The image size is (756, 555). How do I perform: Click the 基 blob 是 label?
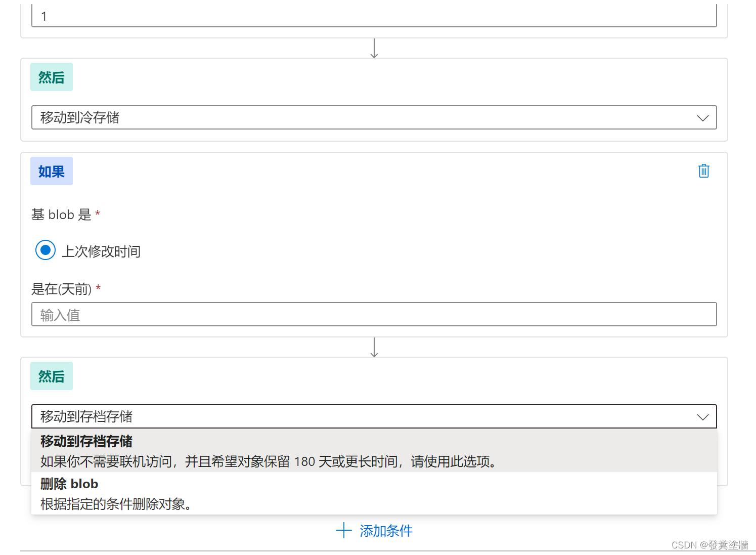click(61, 215)
